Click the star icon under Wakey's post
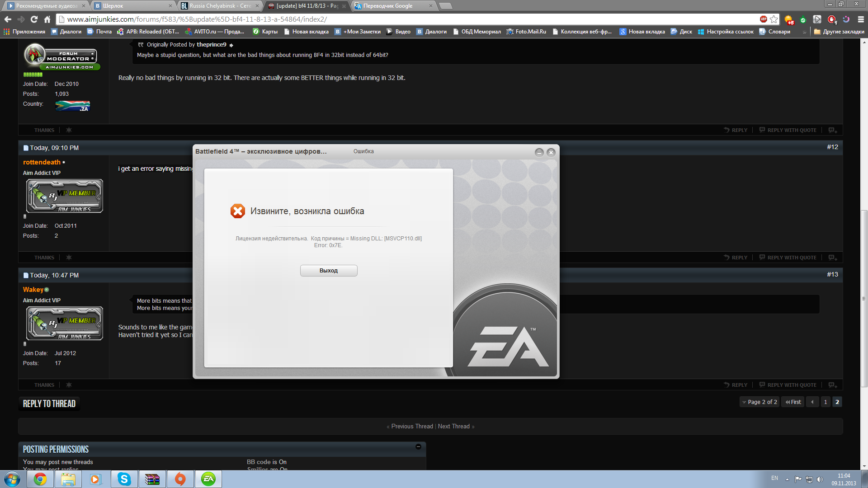The height and width of the screenshot is (488, 868). (69, 385)
